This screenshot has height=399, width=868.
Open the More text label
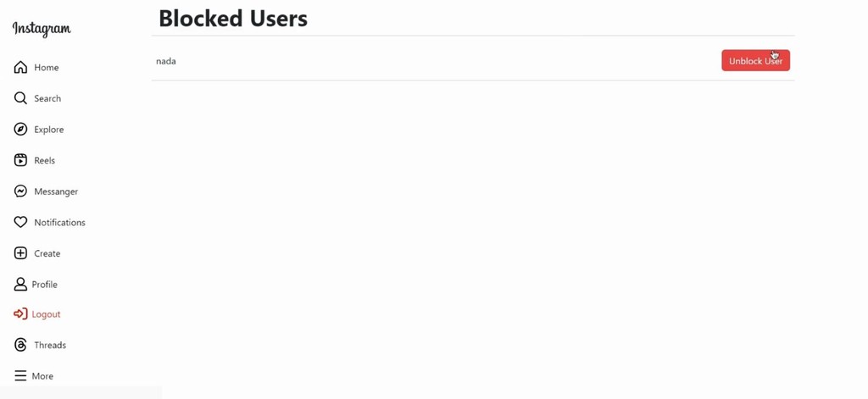[42, 376]
